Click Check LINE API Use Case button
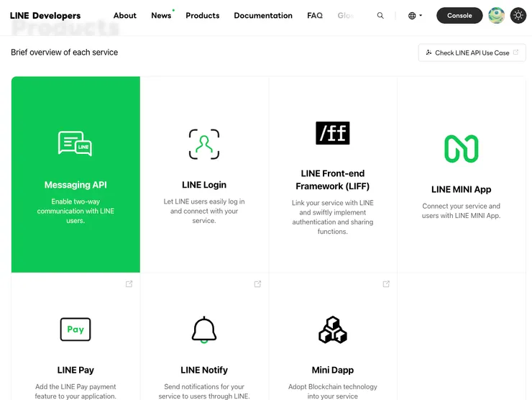This screenshot has height=400, width=532. click(472, 53)
